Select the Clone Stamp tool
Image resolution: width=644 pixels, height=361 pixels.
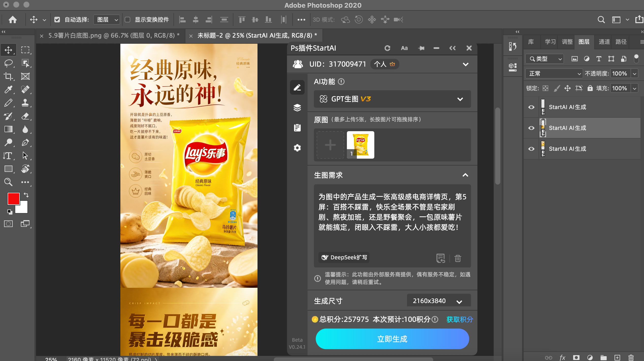click(25, 103)
